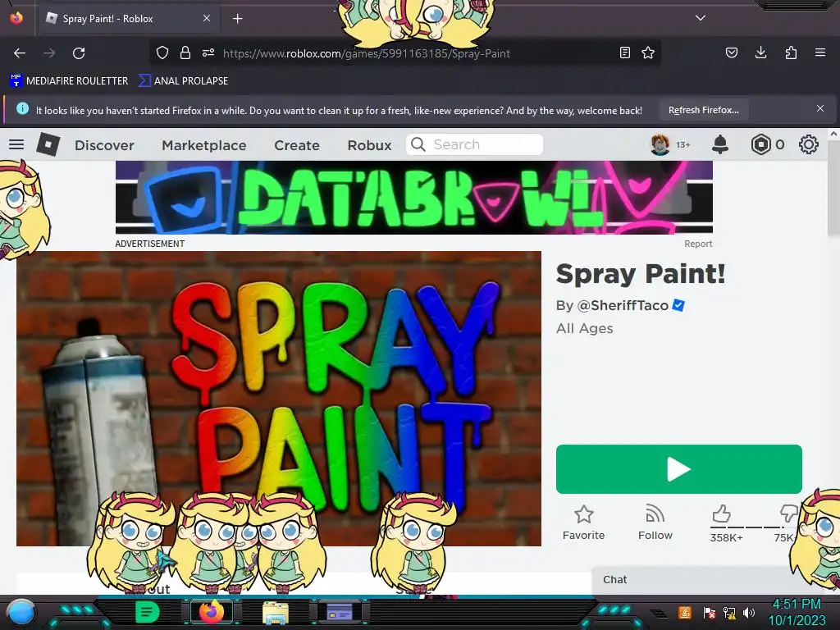Open a new browser tab
The image size is (840, 630).
point(238,19)
